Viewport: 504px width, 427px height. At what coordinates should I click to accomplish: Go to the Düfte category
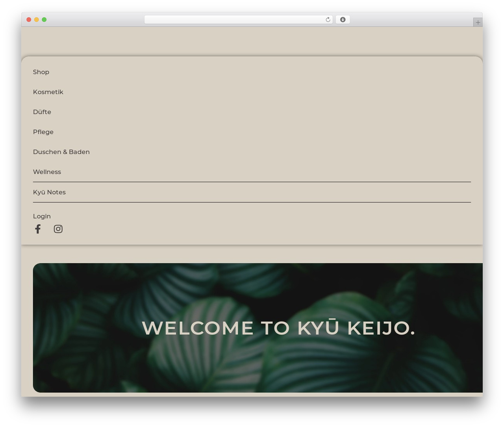[x=42, y=112]
